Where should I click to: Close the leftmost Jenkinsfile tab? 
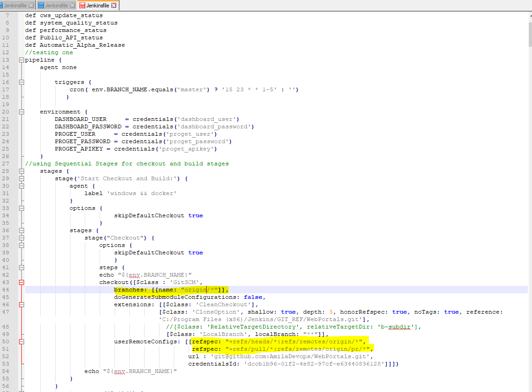click(x=31, y=6)
